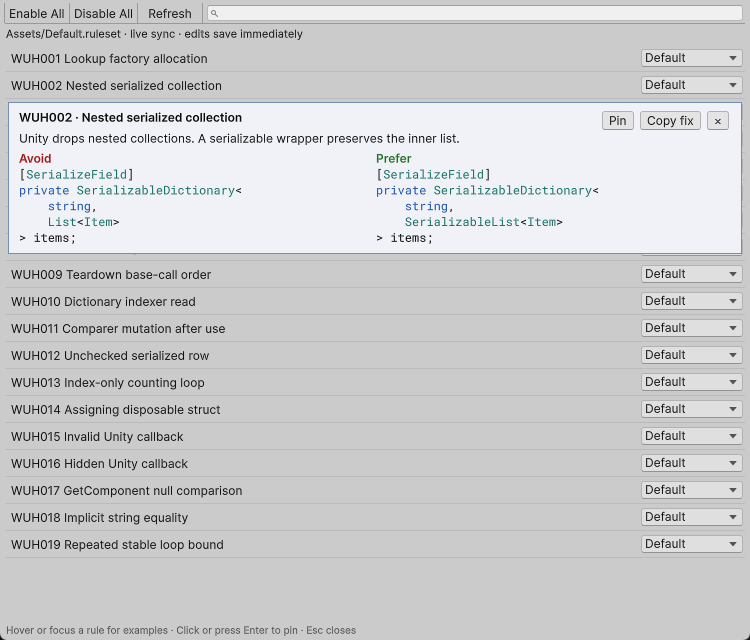Screen dimensions: 750x640
Task: Open severity dropdown for WUH011 Comparer mutation
Action: click(x=691, y=328)
